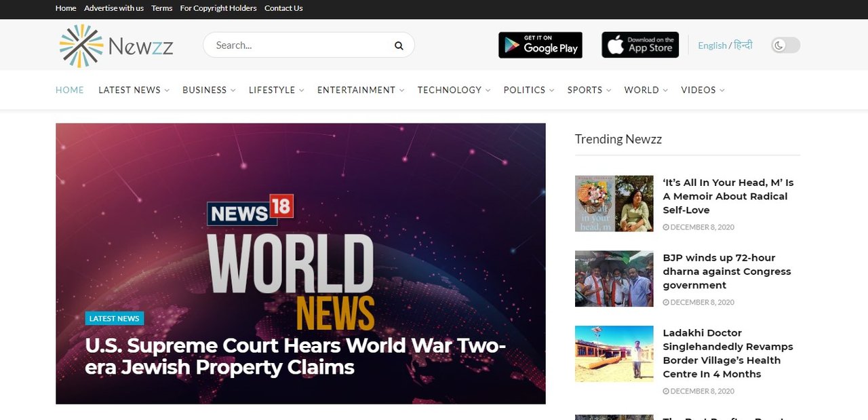Click date under Ladakhi Doctor article
This screenshot has width=868, height=420.
[698, 392]
